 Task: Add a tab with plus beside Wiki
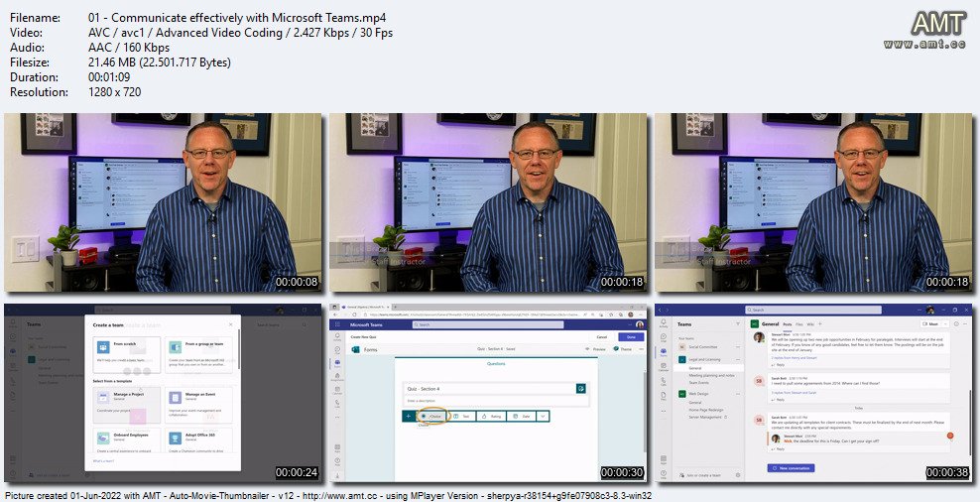coord(820,324)
